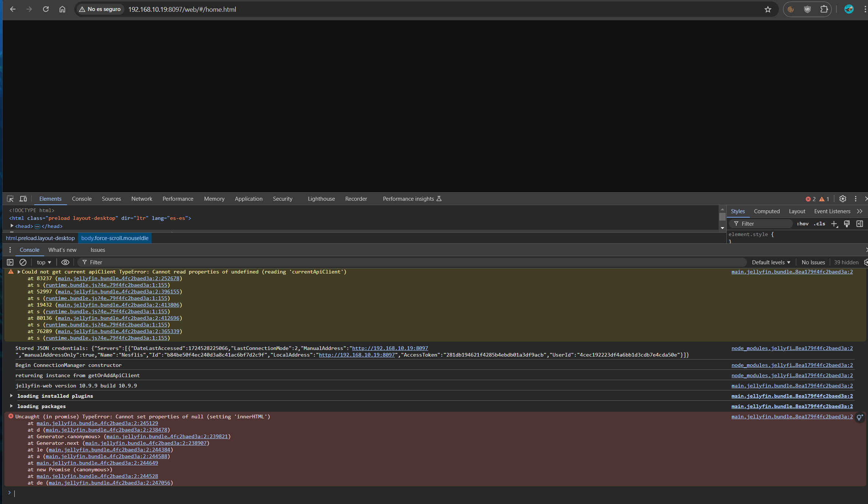Image resolution: width=868 pixels, height=504 pixels.
Task: Expand the loading installed plugins group
Action: click(x=11, y=396)
